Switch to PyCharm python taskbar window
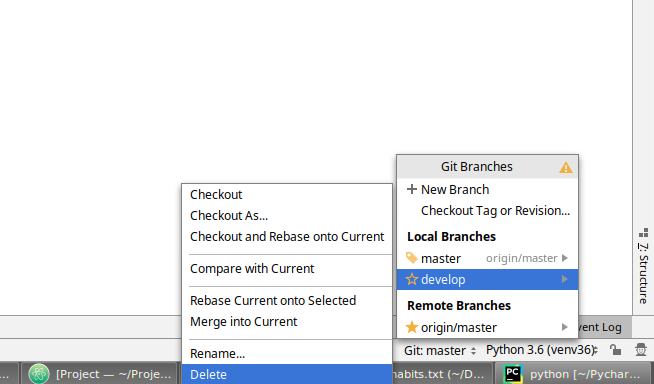The image size is (654, 384). (574, 374)
